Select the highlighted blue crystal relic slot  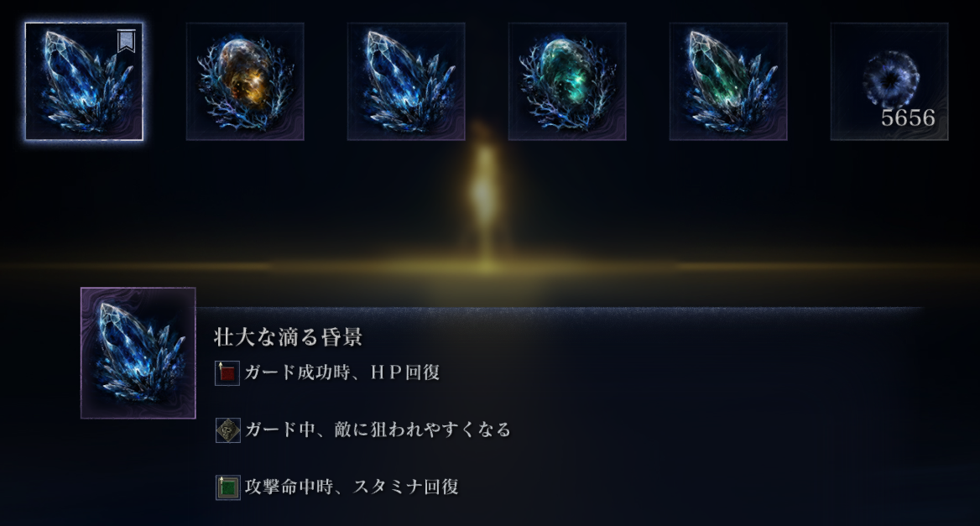[85, 82]
